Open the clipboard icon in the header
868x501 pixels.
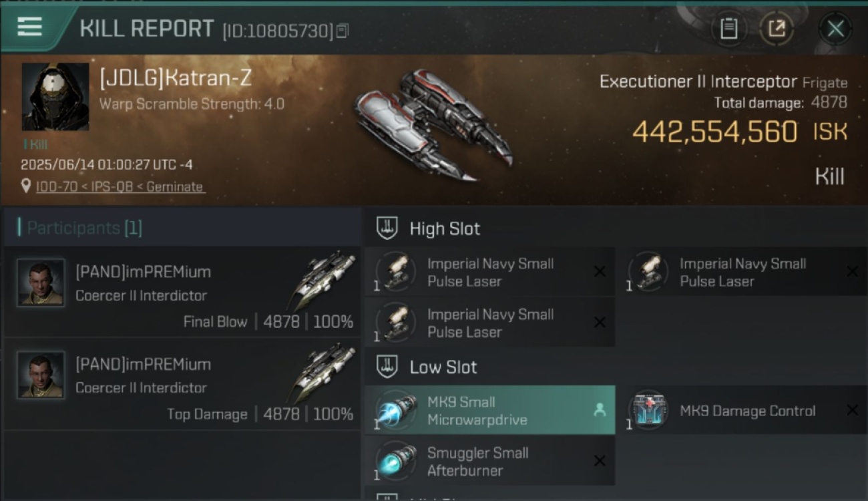(728, 29)
